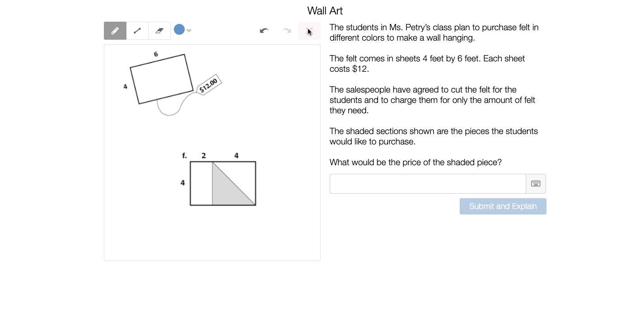
Task: Undo the last drawing stroke
Action: [x=264, y=31]
